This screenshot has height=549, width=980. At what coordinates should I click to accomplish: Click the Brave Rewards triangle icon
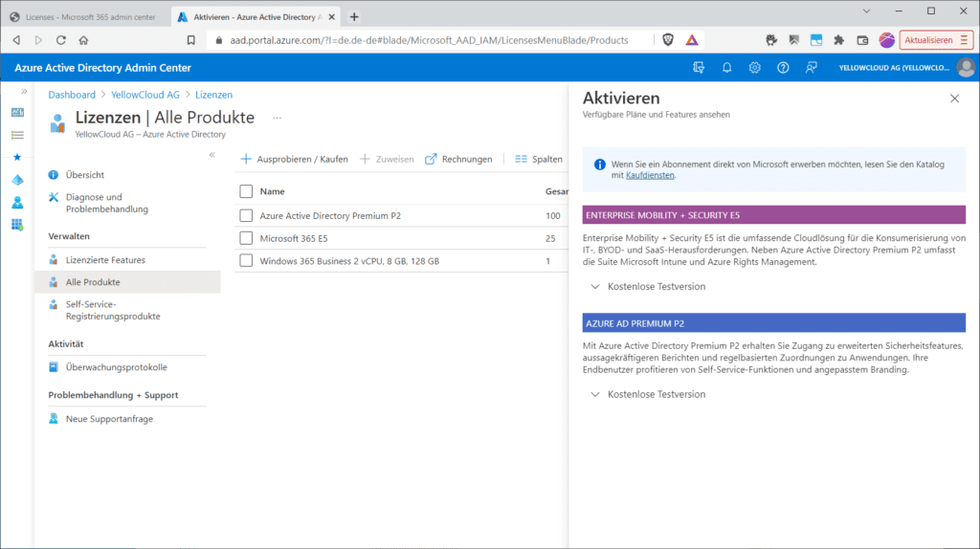click(x=692, y=40)
